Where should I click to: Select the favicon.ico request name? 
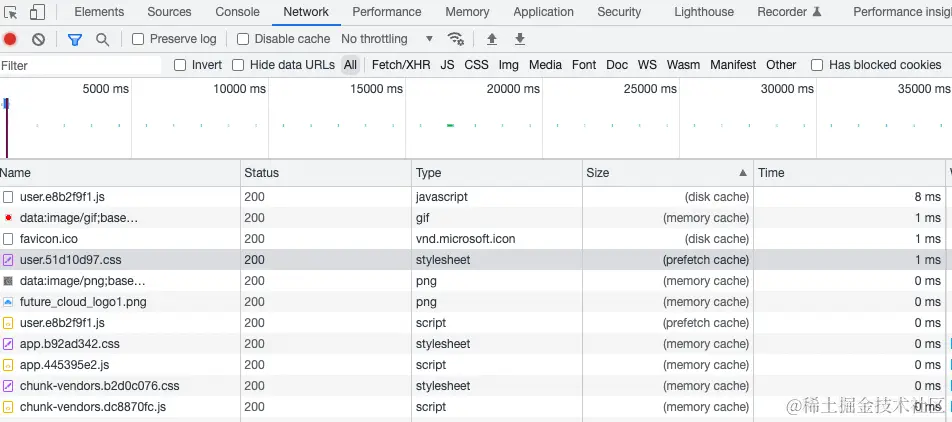tap(49, 239)
